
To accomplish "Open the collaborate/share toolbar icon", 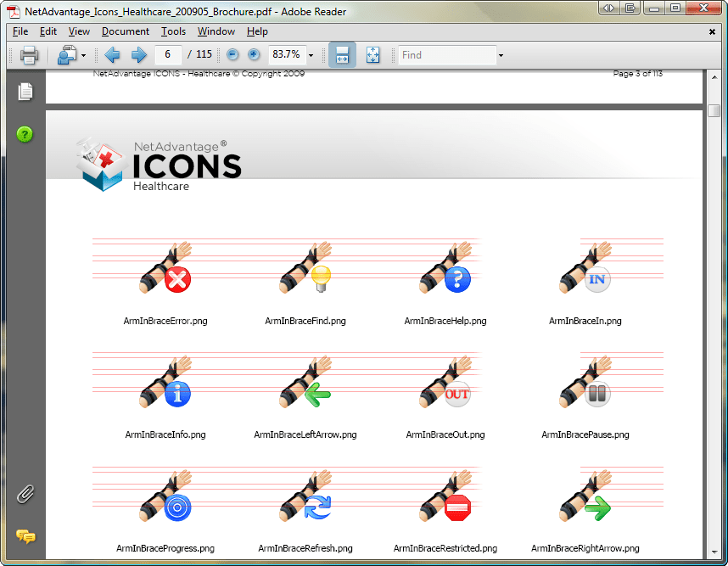I will [x=67, y=55].
